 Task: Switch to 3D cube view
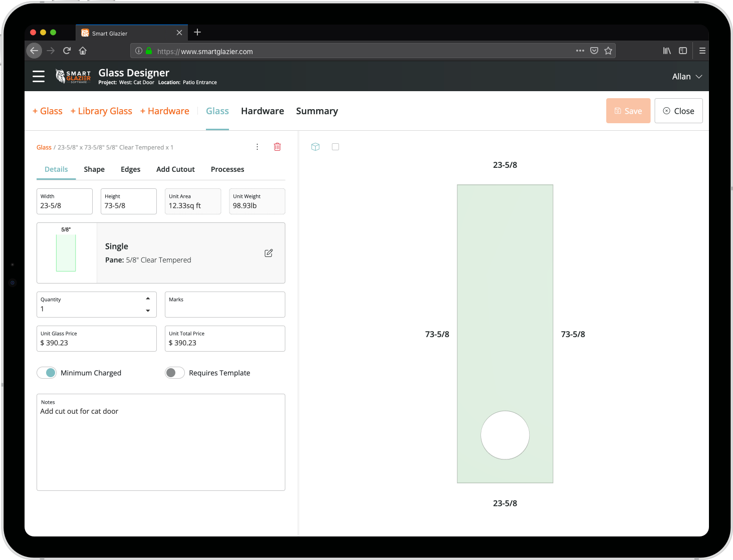point(315,147)
